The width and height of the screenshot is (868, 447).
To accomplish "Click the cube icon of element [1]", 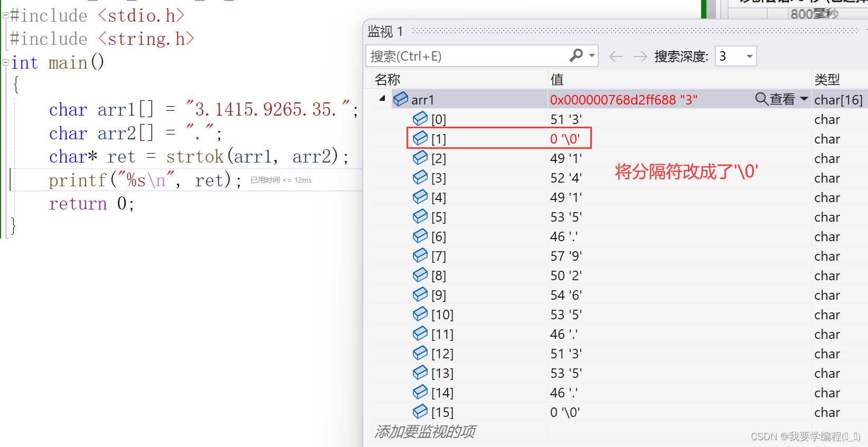I will (420, 138).
